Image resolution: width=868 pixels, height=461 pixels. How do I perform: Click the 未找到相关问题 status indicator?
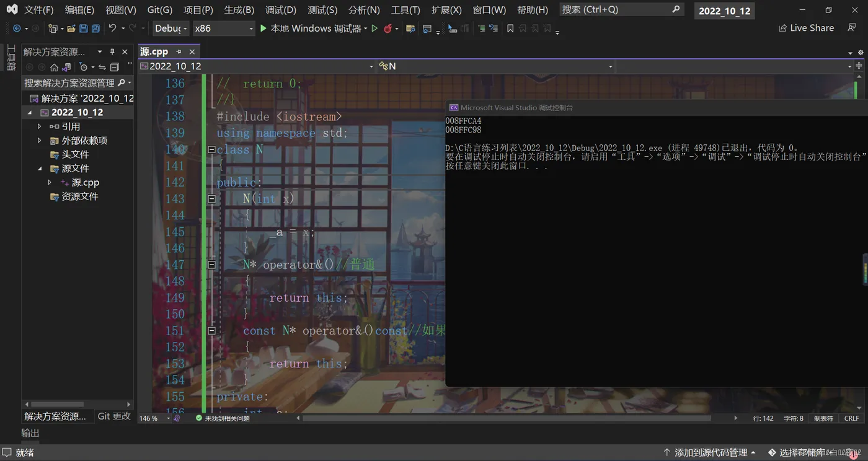pos(223,418)
